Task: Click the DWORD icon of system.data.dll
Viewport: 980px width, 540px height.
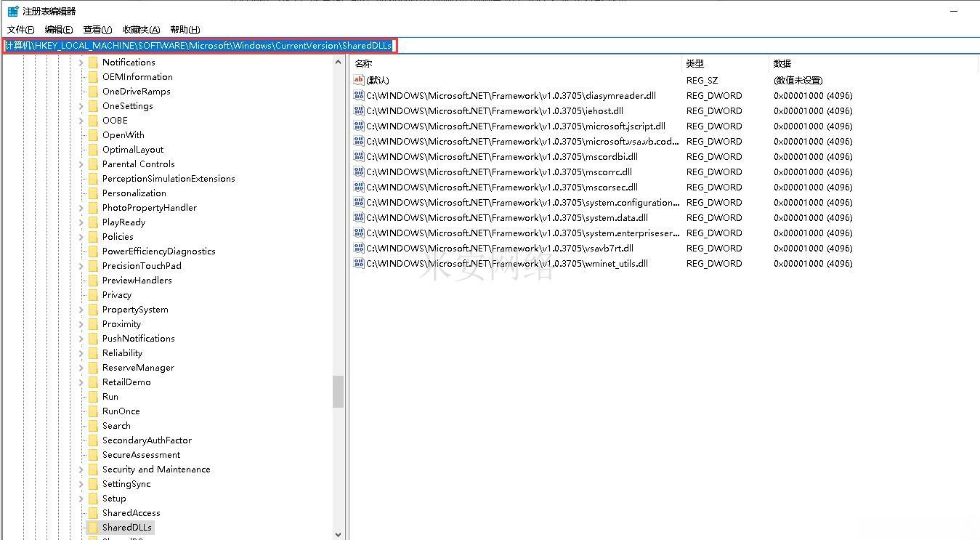Action: [x=359, y=217]
